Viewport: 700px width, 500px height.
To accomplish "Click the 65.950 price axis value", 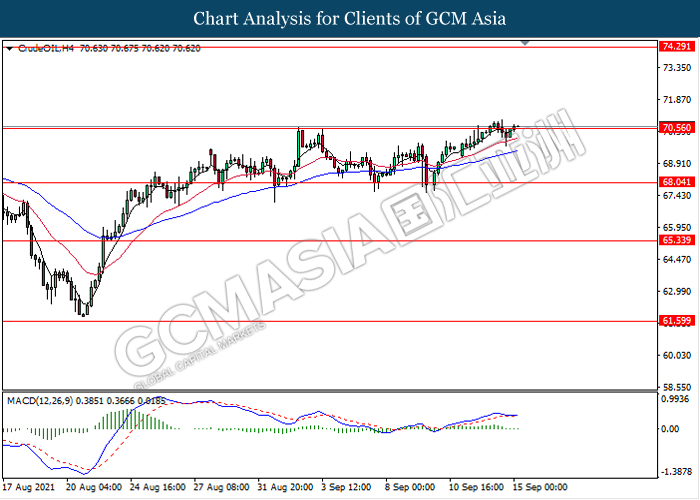I will click(677, 228).
